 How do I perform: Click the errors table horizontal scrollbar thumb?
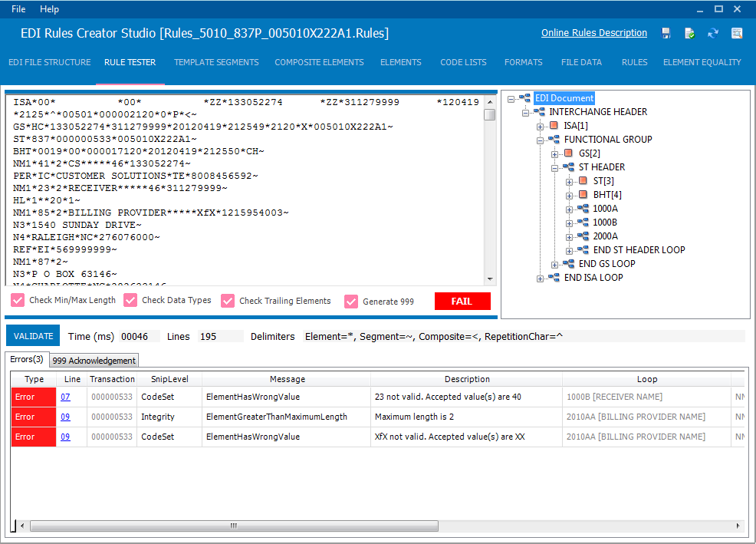pyautogui.click(x=234, y=526)
